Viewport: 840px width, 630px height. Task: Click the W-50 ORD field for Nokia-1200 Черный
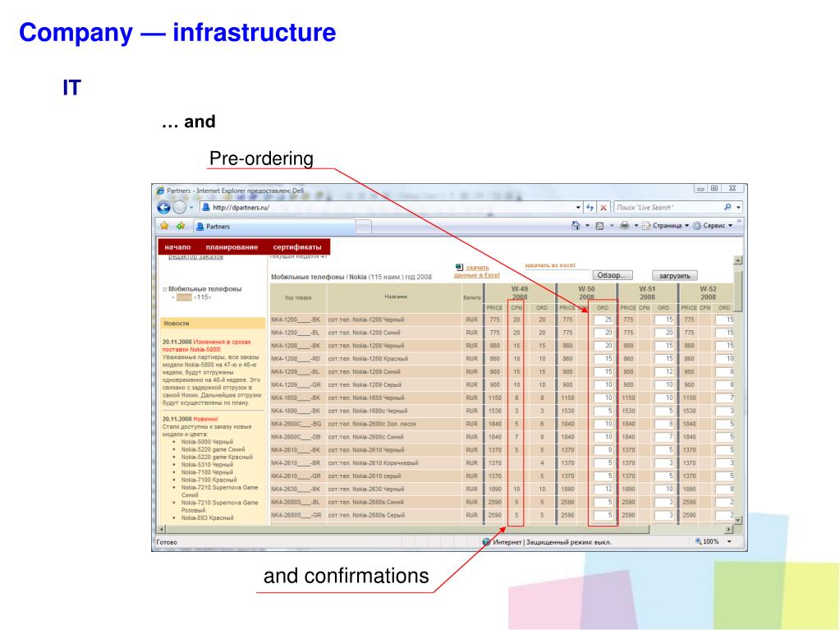point(604,320)
